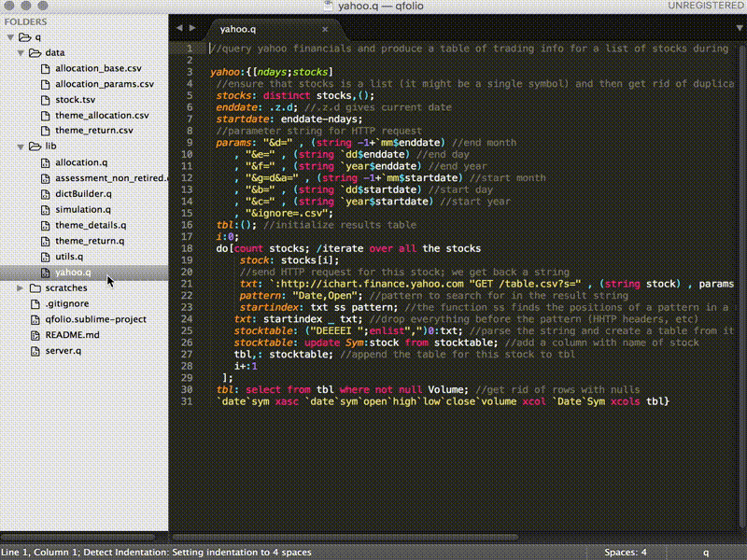This screenshot has width=747, height=560.
Task: Collapse the lib folder arrow
Action: (21, 147)
